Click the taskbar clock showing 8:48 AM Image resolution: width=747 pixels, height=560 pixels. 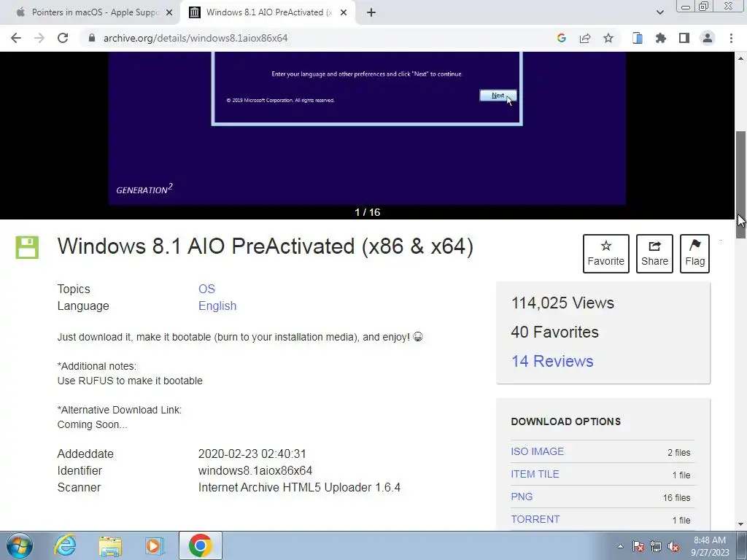(x=710, y=546)
